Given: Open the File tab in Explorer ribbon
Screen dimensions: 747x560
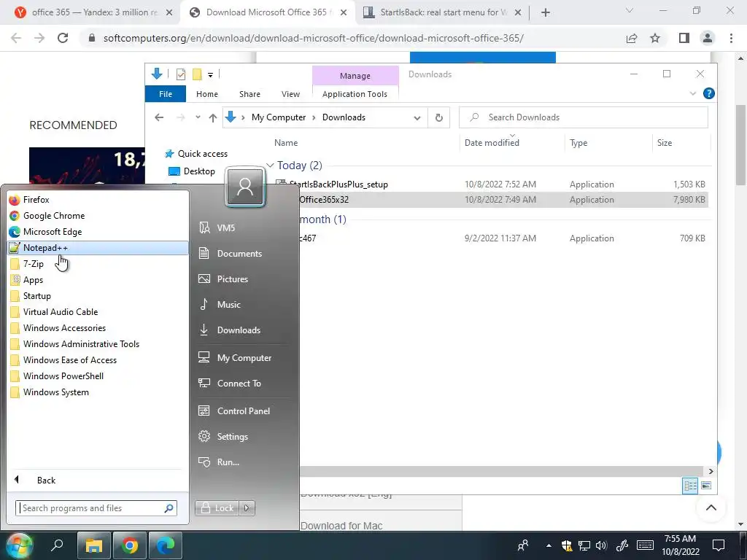Looking at the screenshot, I should (x=166, y=94).
